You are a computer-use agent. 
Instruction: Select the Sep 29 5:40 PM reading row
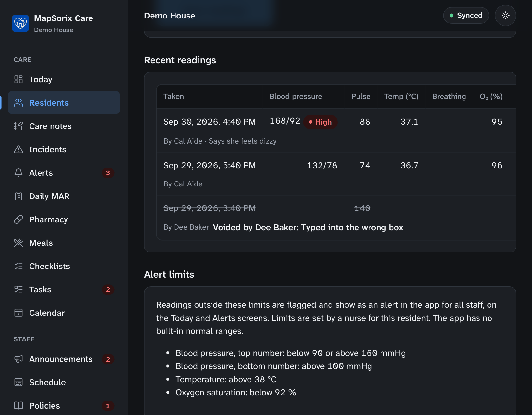[336, 174]
